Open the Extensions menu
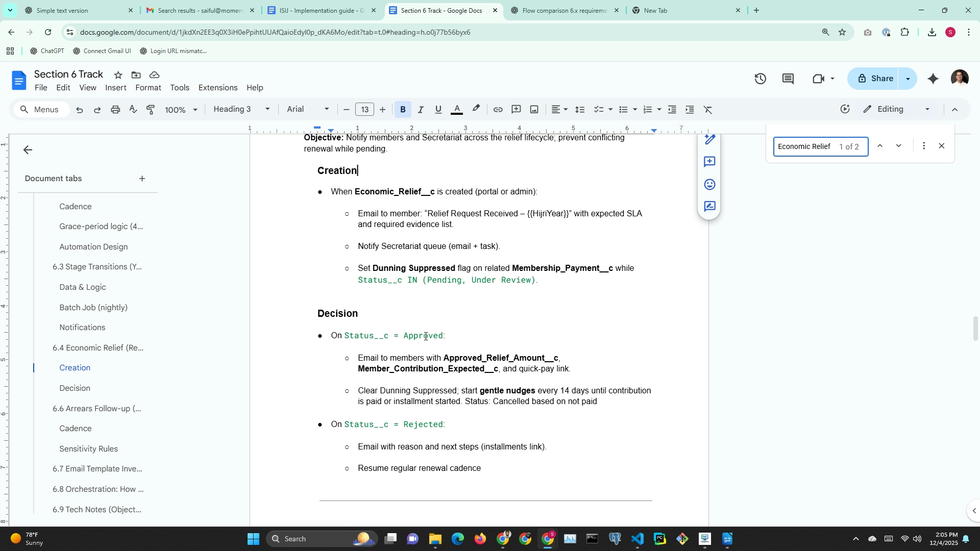980x551 pixels. click(217, 88)
